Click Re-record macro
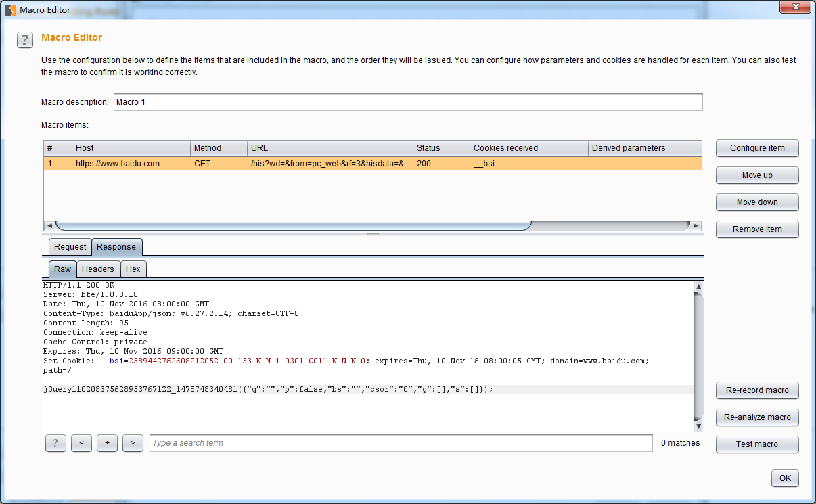 [757, 390]
